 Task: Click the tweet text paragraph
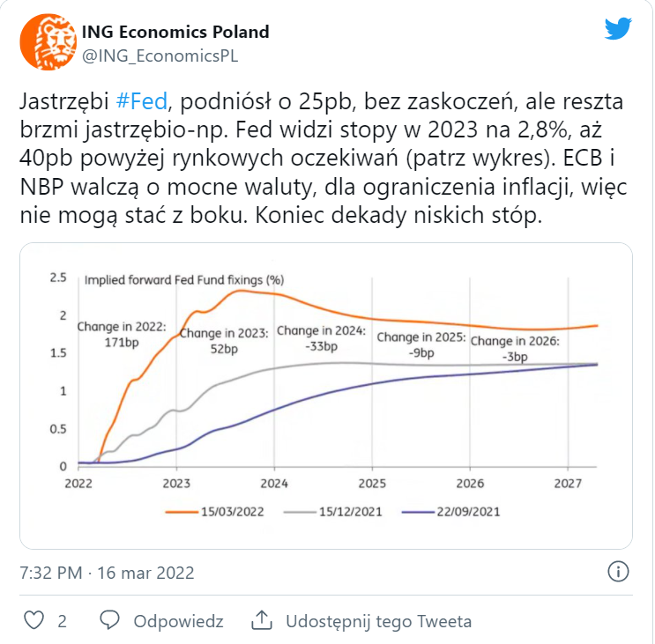tap(324, 159)
